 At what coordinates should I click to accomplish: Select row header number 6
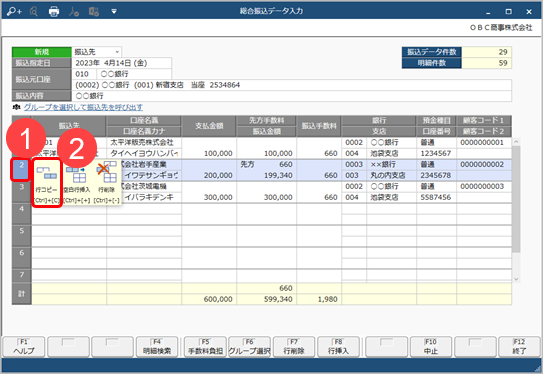click(x=21, y=258)
